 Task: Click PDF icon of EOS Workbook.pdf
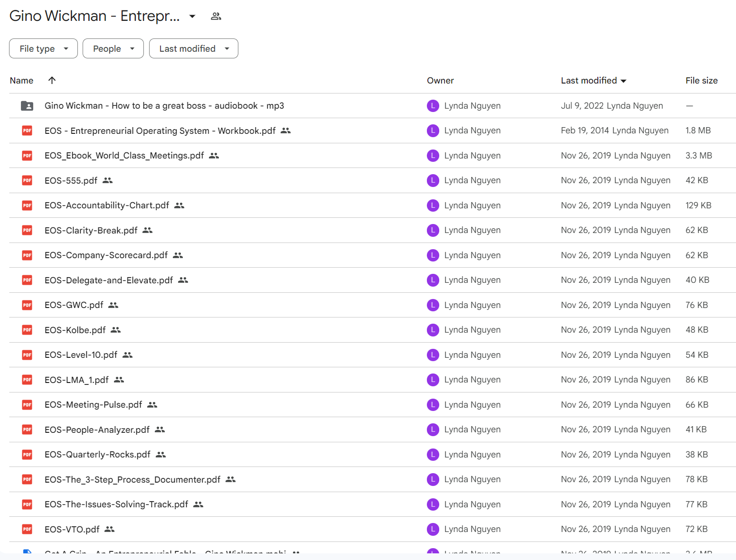[27, 131]
